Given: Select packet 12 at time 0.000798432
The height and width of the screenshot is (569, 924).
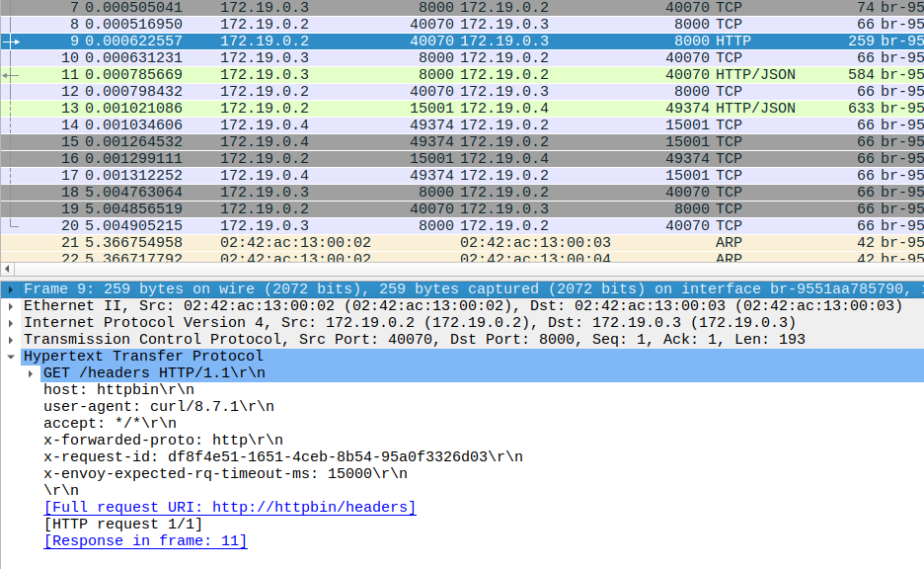Looking at the screenshot, I should (462, 92).
